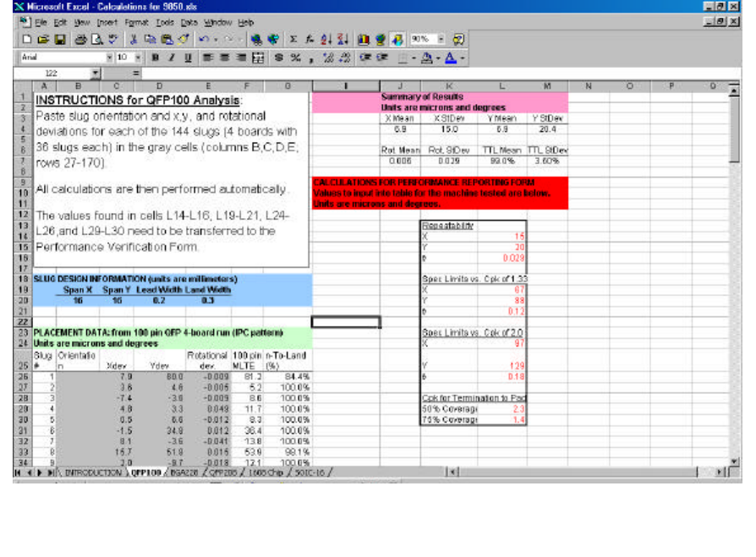Image resolution: width=756 pixels, height=557 pixels.
Task: Expand the Arial font name dropdown
Action: click(109, 57)
